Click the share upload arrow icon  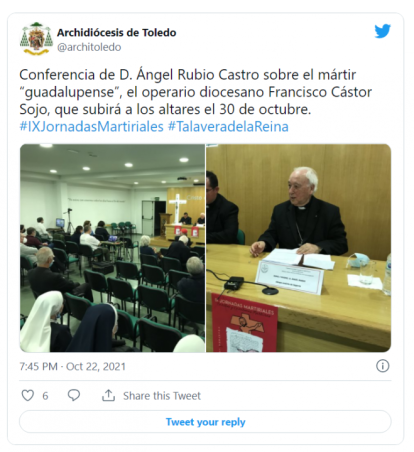[108, 395]
